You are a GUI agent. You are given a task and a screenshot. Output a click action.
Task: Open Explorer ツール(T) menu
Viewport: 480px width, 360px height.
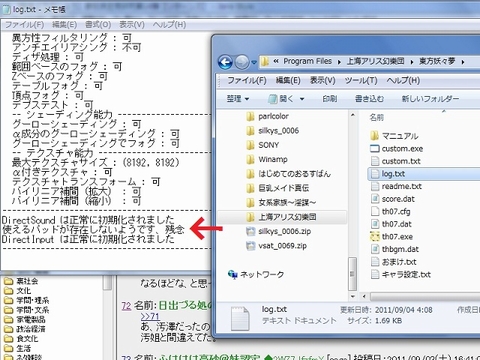click(x=361, y=80)
